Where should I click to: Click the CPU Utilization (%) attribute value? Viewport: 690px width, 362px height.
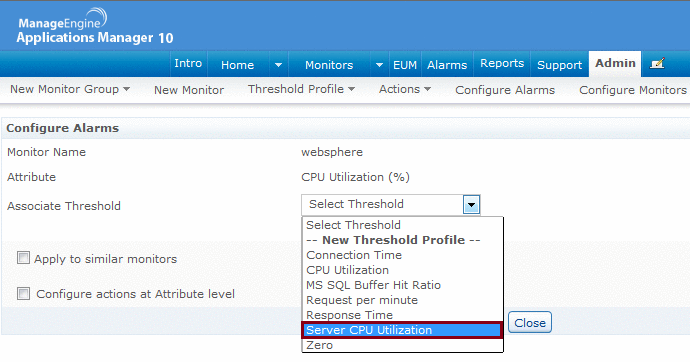pos(356,177)
